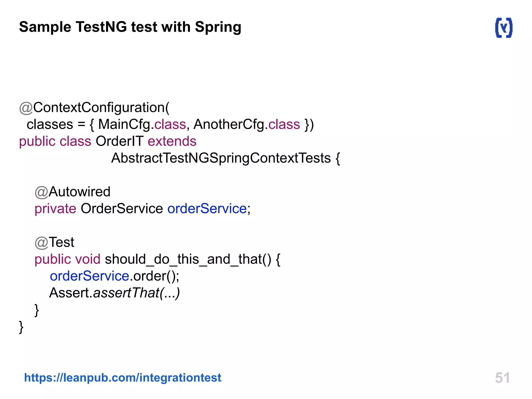Viewport: 532px width, 399px height.
Task: Click the OrderService type name
Action: pyautogui.click(x=122, y=209)
